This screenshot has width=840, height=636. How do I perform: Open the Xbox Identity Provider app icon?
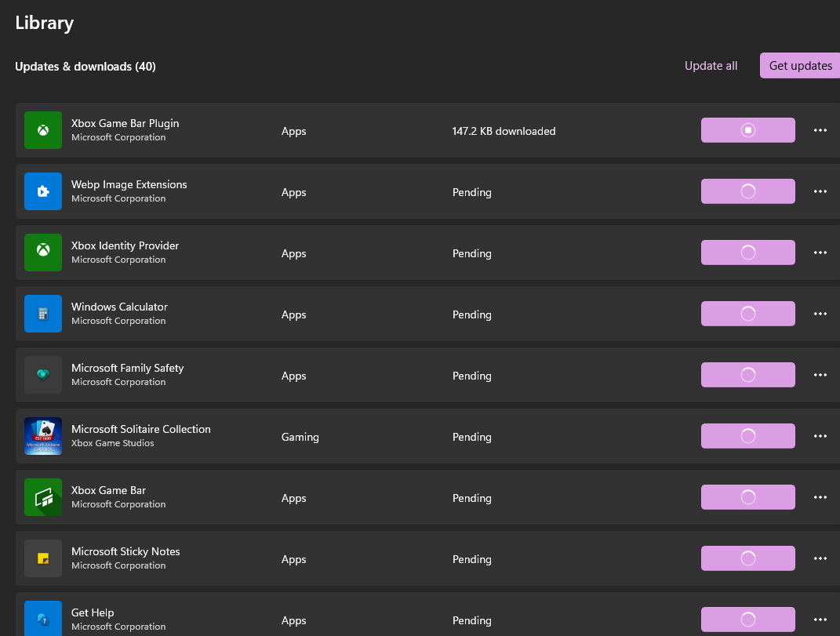click(x=43, y=253)
